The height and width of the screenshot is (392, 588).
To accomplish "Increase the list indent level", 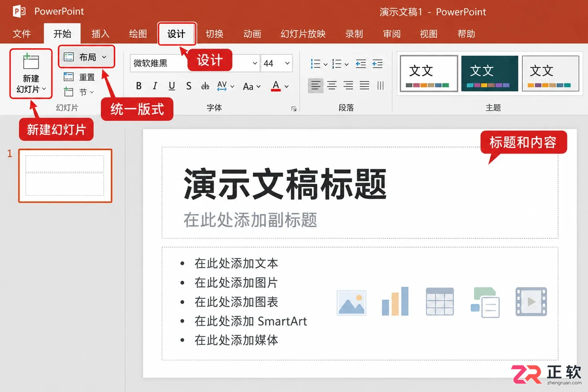I will [x=377, y=64].
